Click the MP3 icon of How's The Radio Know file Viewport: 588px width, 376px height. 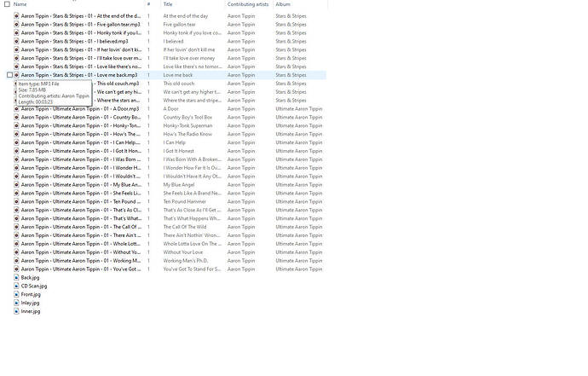(x=16, y=134)
